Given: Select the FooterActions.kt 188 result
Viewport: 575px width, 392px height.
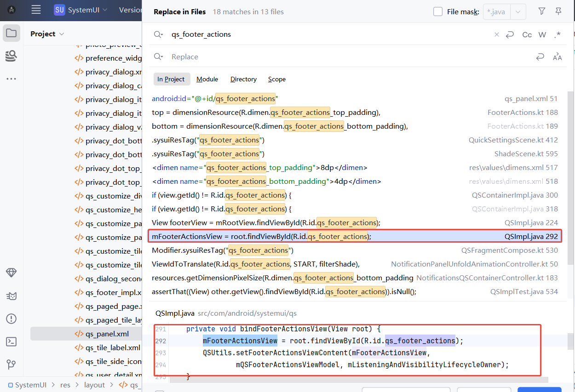Looking at the screenshot, I should (x=355, y=112).
